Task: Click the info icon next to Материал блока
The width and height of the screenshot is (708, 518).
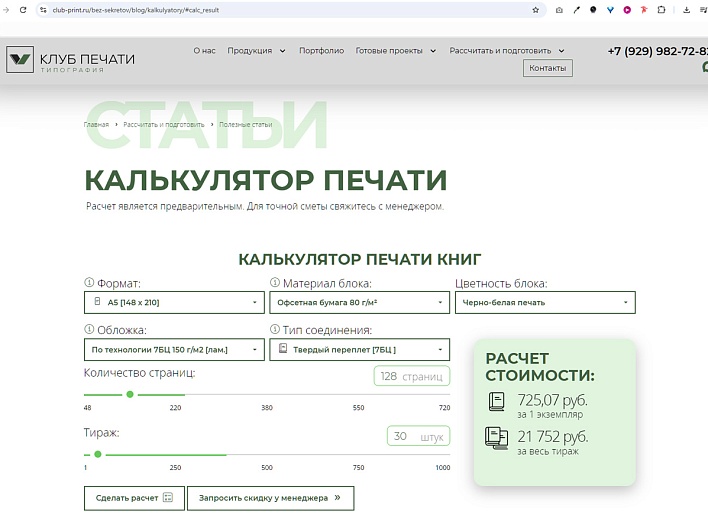Action: [275, 283]
